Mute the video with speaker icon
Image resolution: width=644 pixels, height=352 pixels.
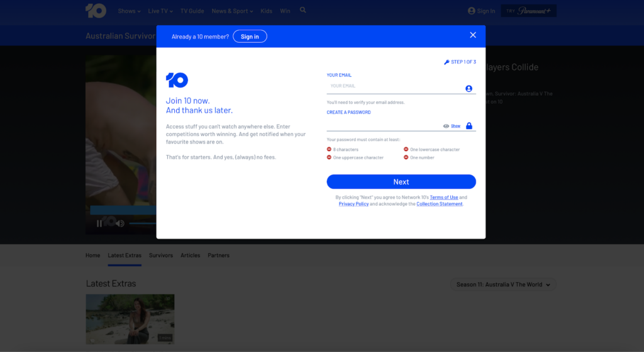120,224
